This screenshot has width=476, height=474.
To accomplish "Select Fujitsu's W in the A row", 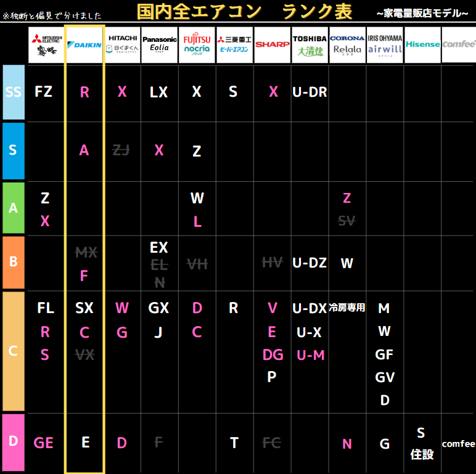I will pyautogui.click(x=197, y=198).
